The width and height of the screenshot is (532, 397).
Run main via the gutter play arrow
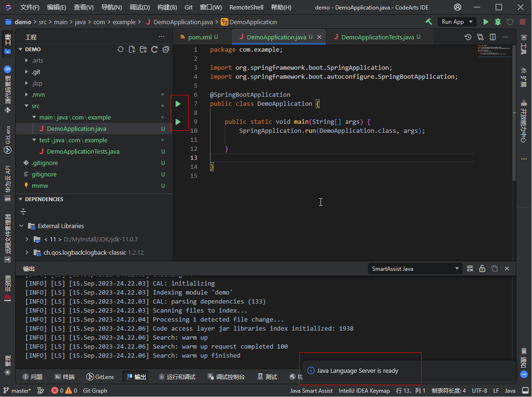pyautogui.click(x=179, y=121)
